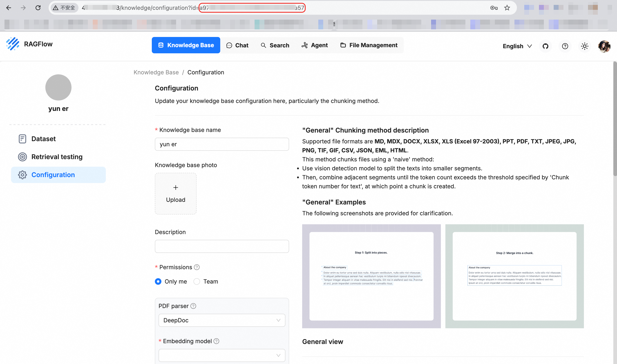Select the Only me permission radio

click(158, 281)
